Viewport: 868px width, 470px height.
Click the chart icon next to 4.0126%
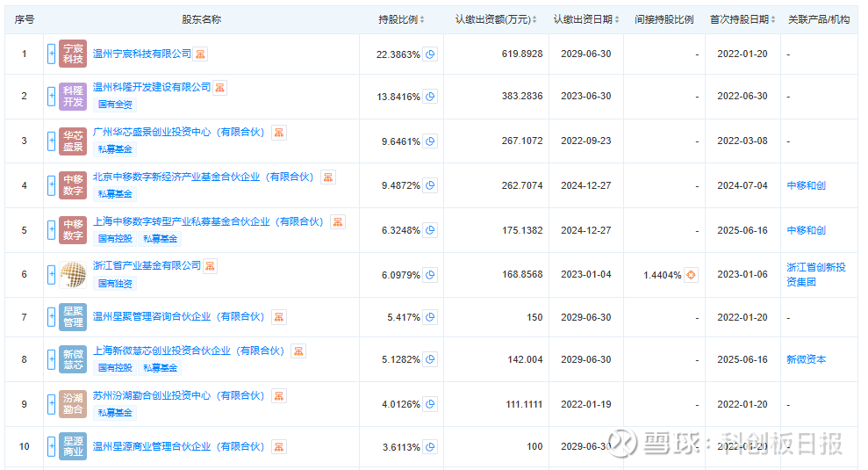coord(430,404)
